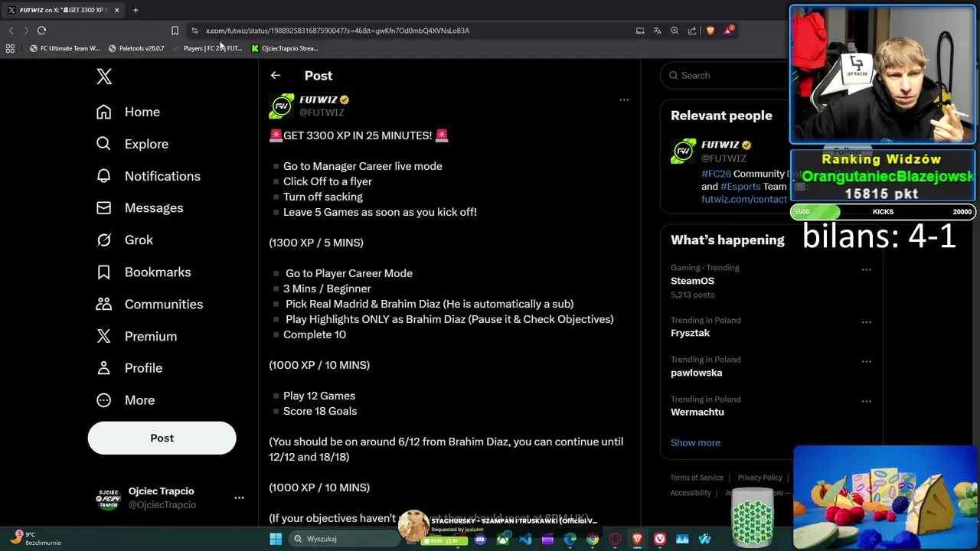Open Notifications in the sidebar

(148, 176)
